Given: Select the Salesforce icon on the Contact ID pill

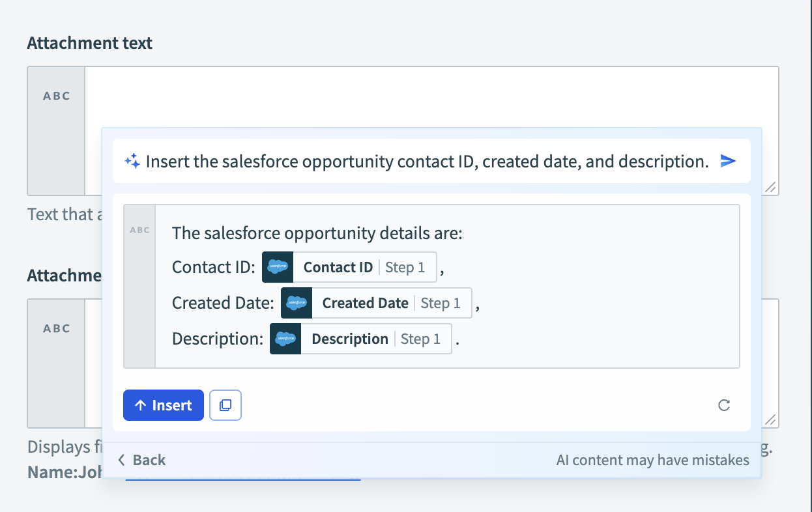Looking at the screenshot, I should [x=278, y=266].
